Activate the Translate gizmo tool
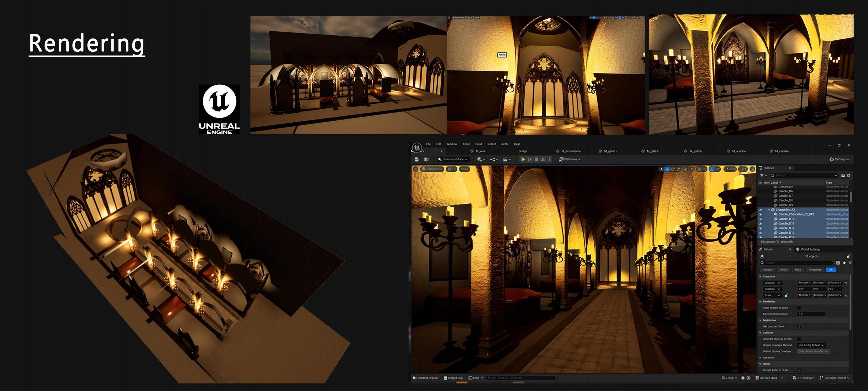 [667, 169]
